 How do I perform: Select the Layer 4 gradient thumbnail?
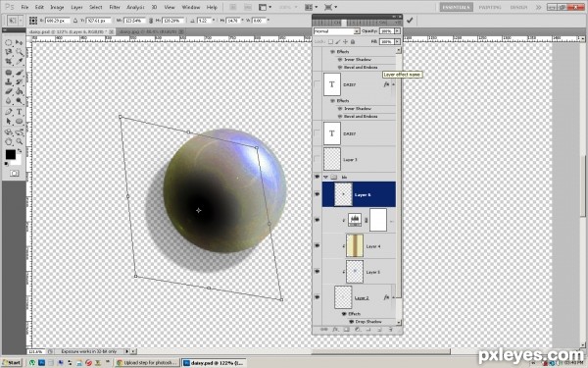tap(355, 246)
